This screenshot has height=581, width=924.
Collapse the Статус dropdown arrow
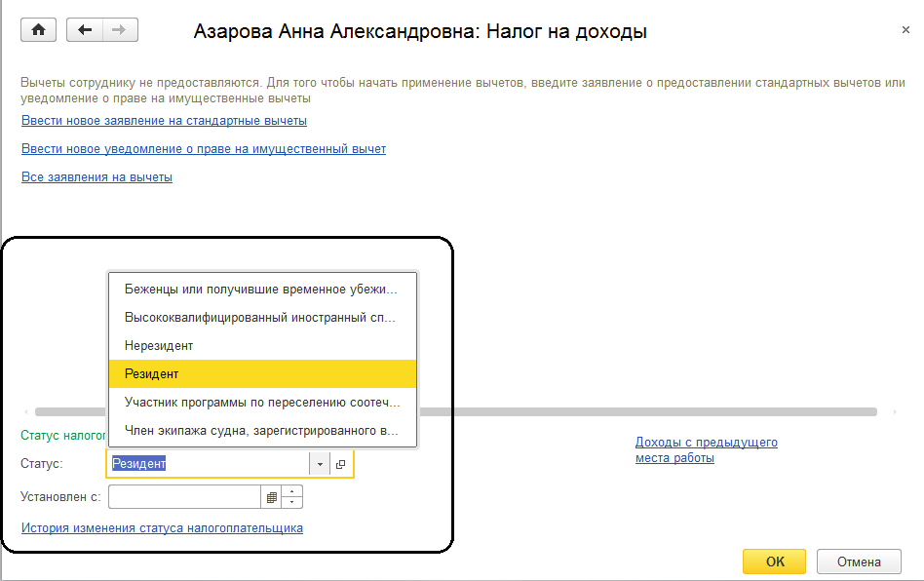coord(320,464)
